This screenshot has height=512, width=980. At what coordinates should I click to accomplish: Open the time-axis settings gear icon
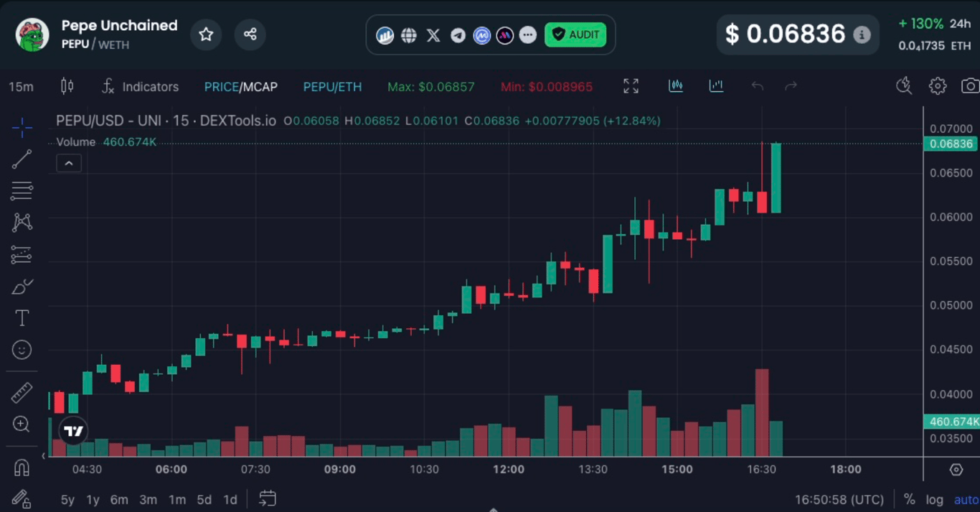coord(956,470)
